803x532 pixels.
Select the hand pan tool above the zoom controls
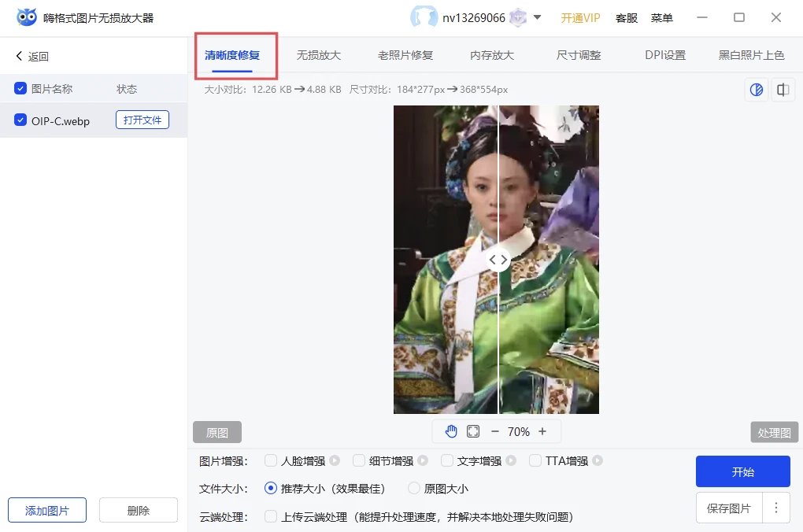451,431
